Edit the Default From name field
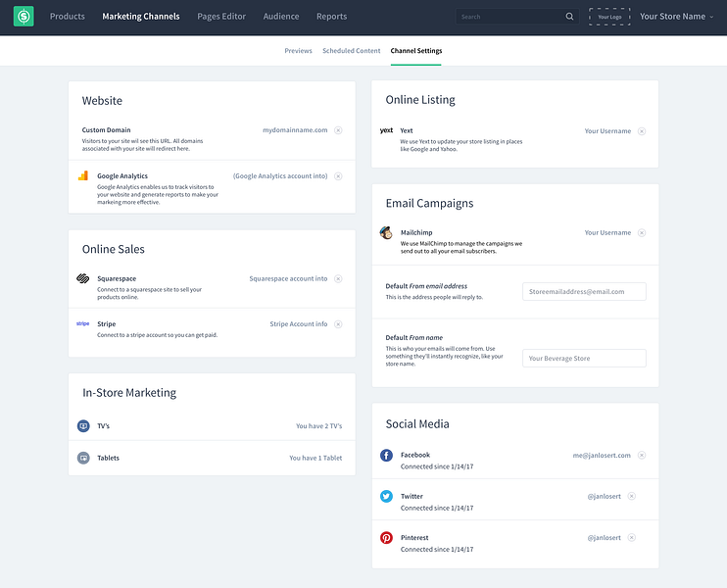727x588 pixels. point(584,358)
